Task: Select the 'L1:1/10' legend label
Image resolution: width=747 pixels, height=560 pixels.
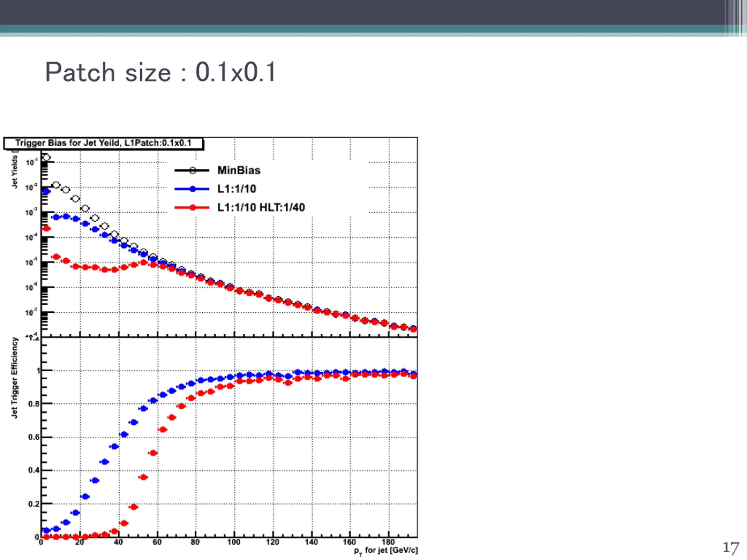Action: tap(237, 189)
